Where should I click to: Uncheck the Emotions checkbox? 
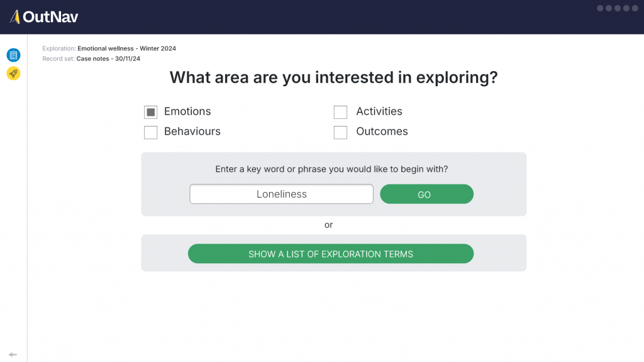point(151,112)
